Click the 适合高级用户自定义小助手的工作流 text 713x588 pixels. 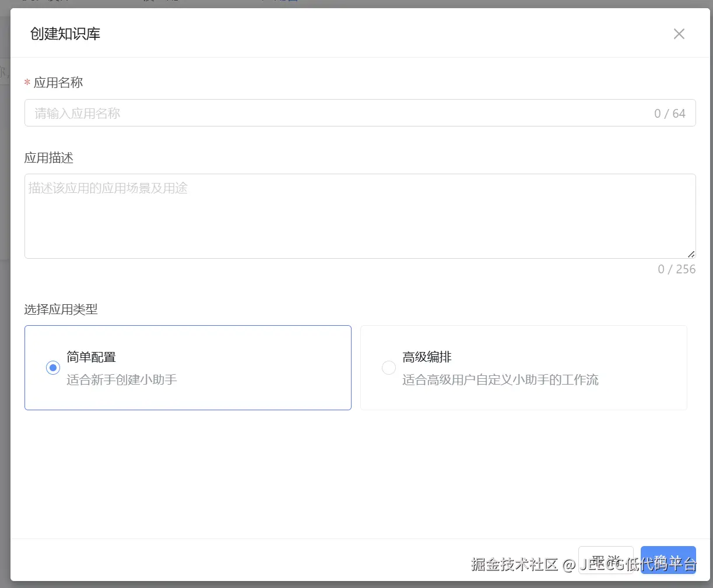(x=500, y=379)
